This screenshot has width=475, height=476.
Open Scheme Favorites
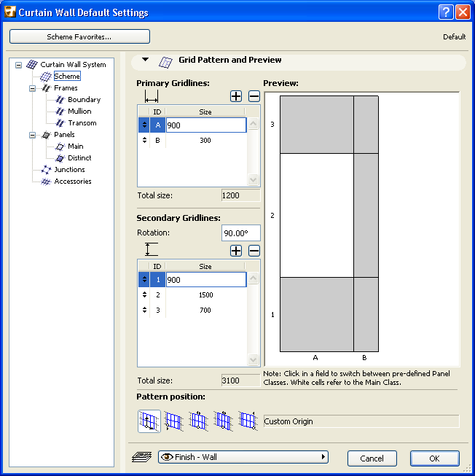pos(79,36)
